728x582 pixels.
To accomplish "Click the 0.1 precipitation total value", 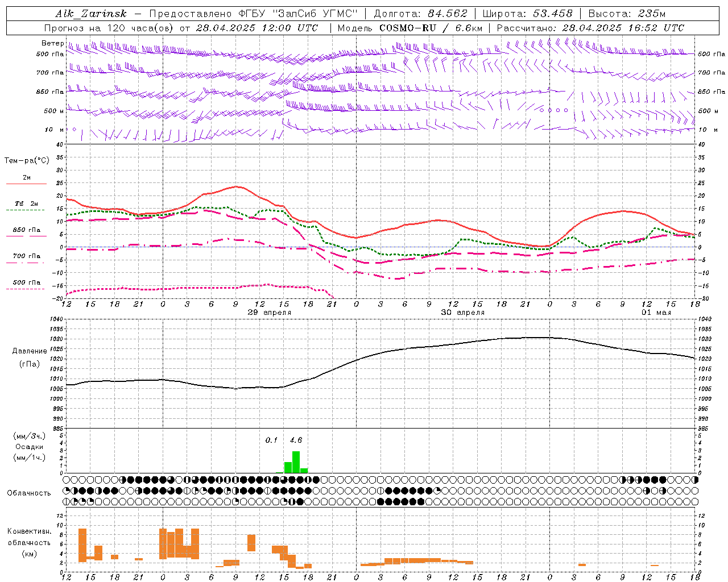I will (x=271, y=440).
